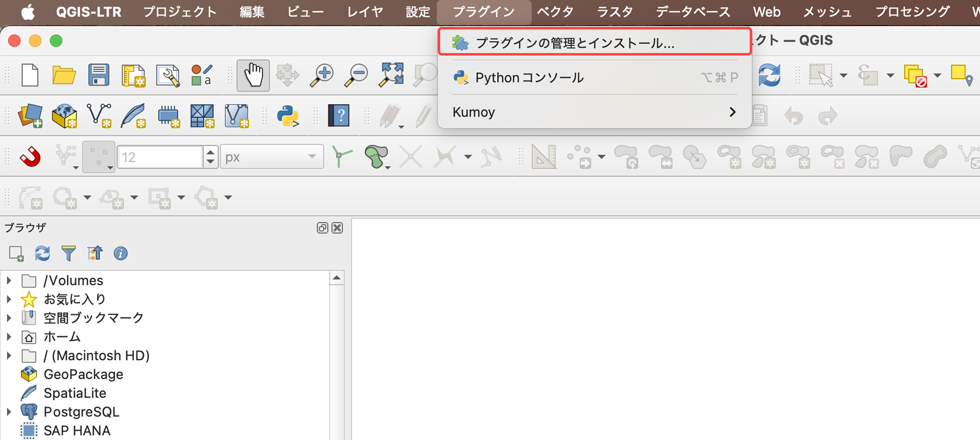The height and width of the screenshot is (440, 980).
Task: Save the current project
Action: click(x=98, y=75)
